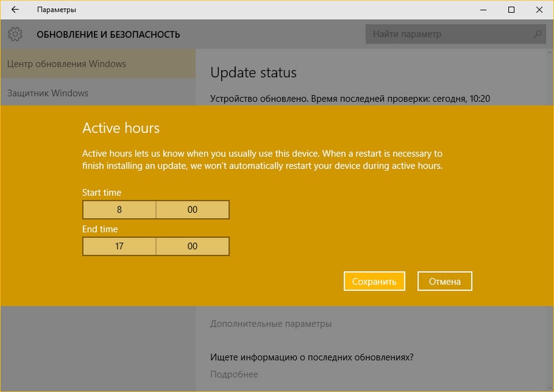Follow the 'Подробнее' link

(x=234, y=374)
